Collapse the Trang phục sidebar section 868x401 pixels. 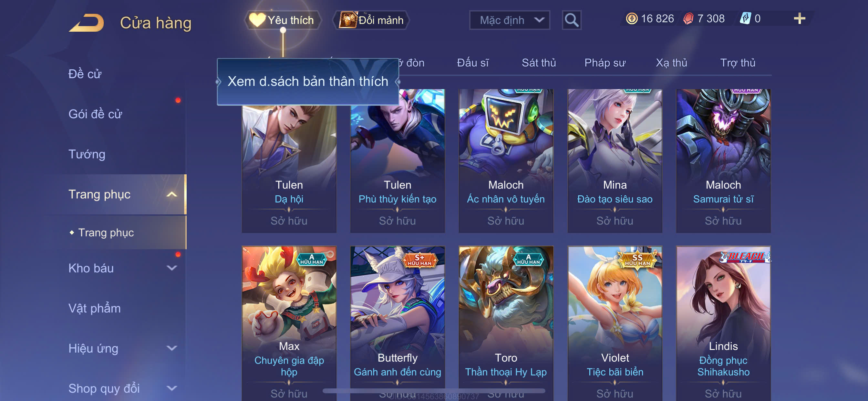click(x=172, y=194)
